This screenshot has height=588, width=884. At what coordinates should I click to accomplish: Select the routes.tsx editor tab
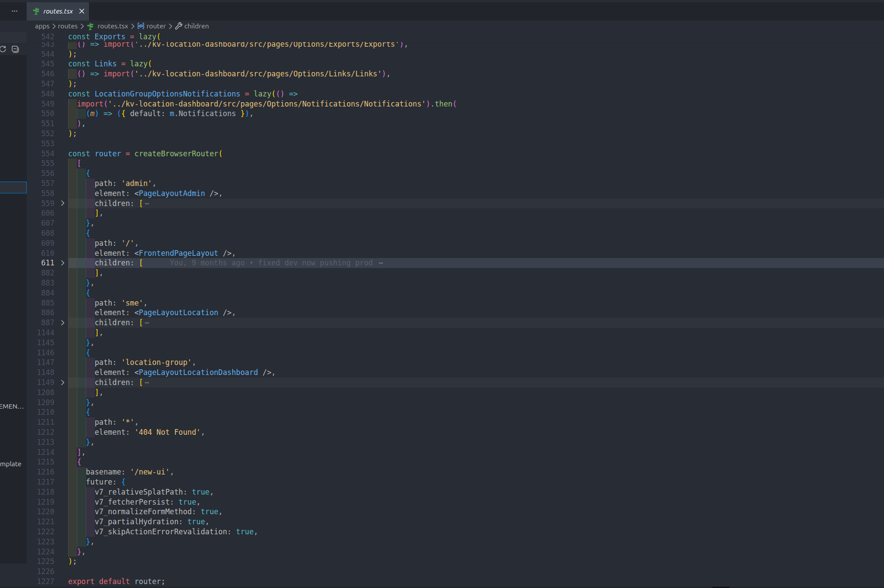tap(58, 11)
